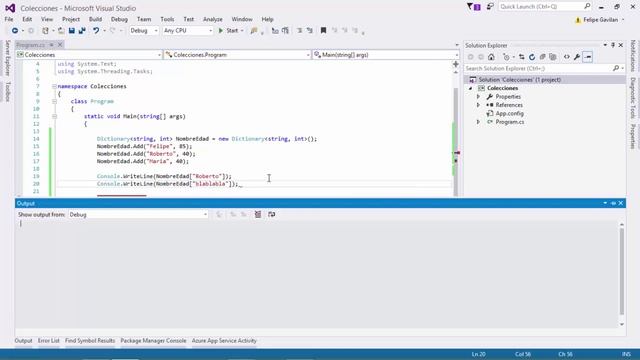
Task: Toggle a bookmark with the bookmark icon
Action: click(x=323, y=31)
